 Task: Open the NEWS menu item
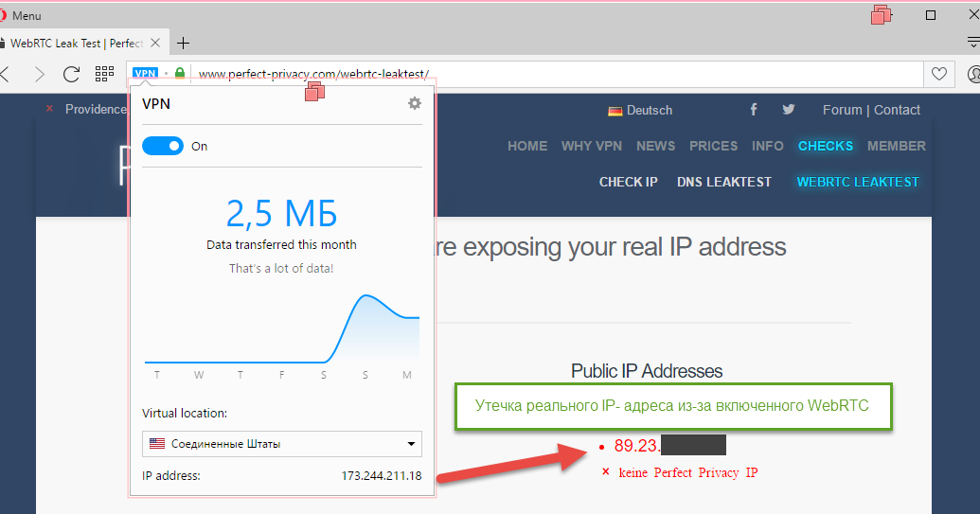pos(655,146)
